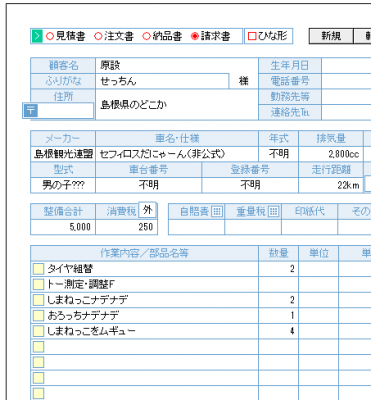Click the green arrow icon beside 見積書
Viewport: 371px width, 400px height.
[37, 36]
